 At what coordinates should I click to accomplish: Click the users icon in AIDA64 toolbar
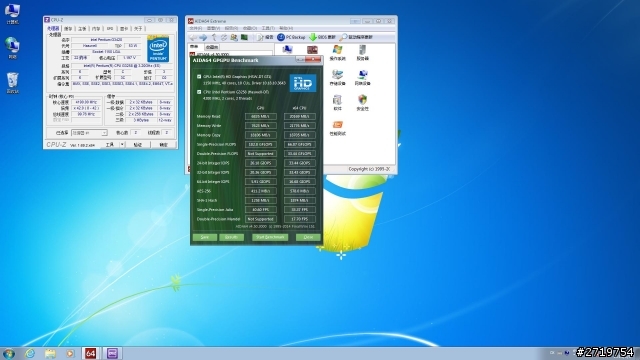[234, 38]
